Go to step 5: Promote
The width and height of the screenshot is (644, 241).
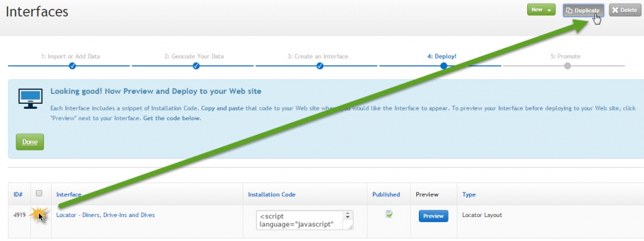(565, 57)
